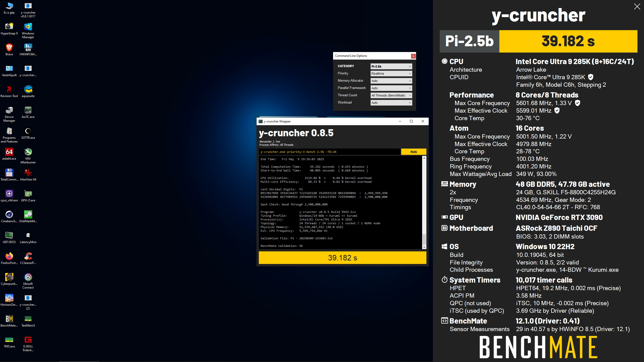Open the aida64.exe icon
Screen dimensions: 644x362
pyautogui.click(x=9, y=154)
